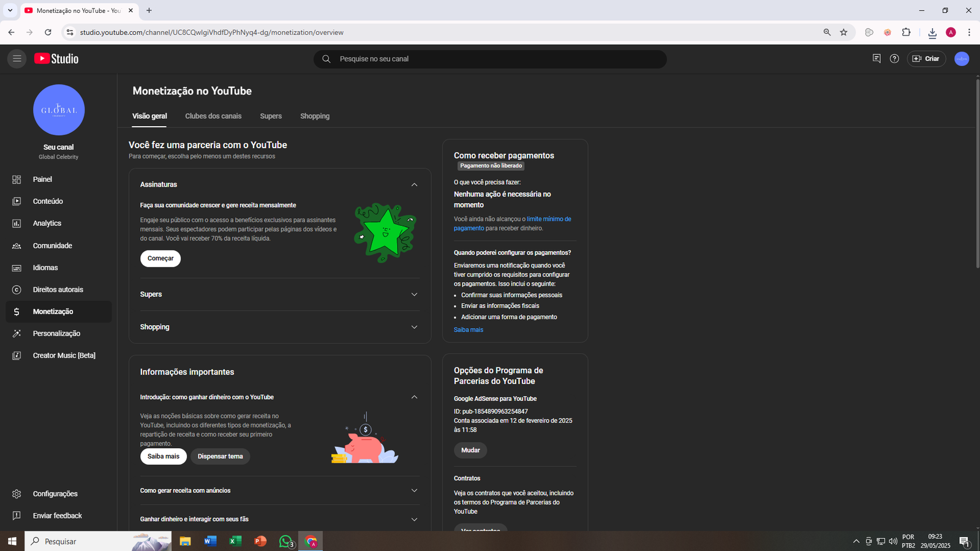Image resolution: width=980 pixels, height=551 pixels.
Task: Open Saiba mais link in payments card
Action: pos(469,330)
